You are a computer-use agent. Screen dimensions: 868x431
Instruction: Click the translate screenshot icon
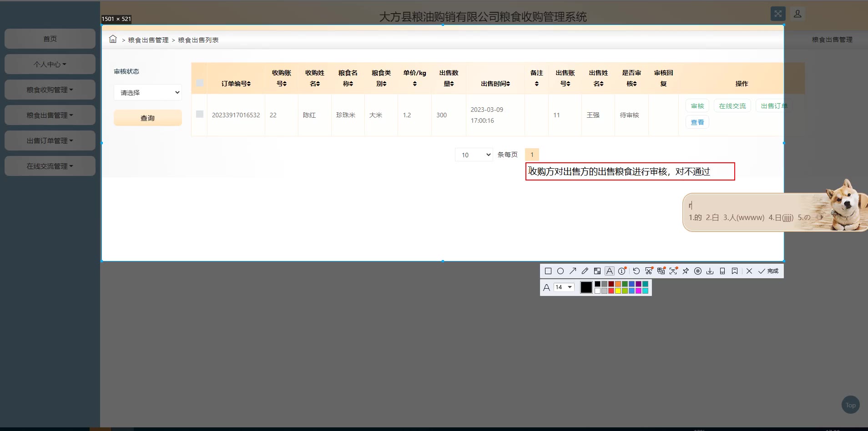coord(661,271)
